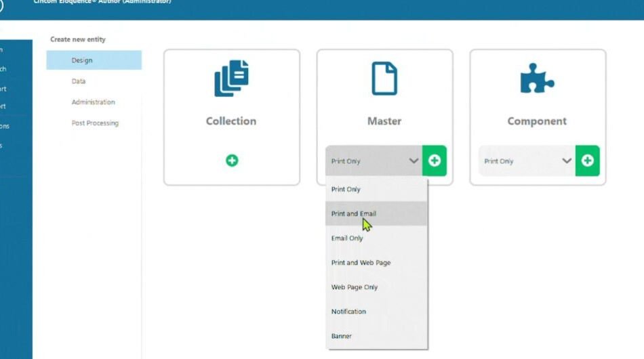
Task: Open the Design category
Action: (x=94, y=60)
